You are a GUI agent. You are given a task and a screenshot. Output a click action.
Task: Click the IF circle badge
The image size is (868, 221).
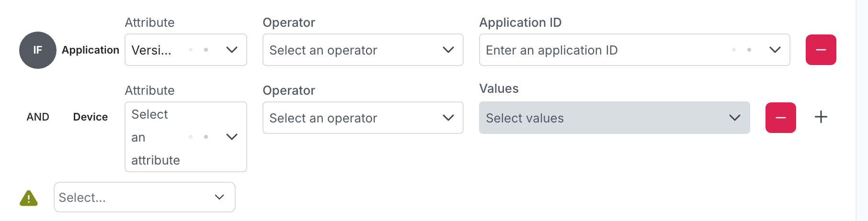[x=37, y=50]
